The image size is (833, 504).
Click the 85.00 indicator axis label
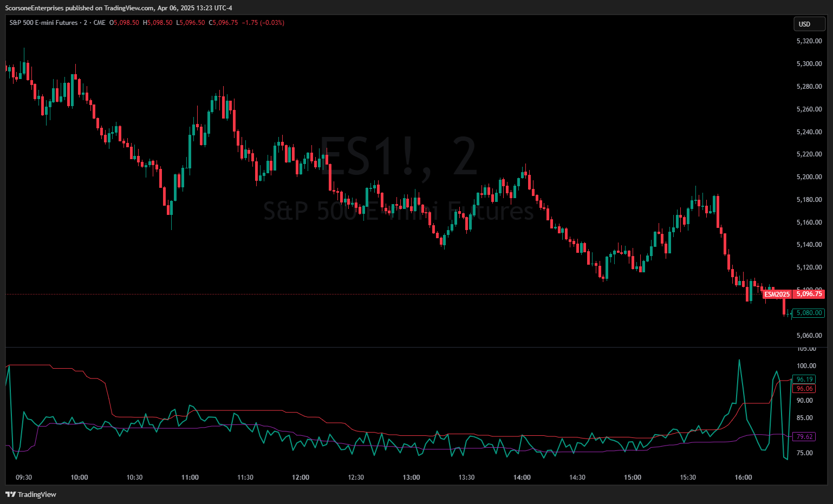[x=805, y=418]
